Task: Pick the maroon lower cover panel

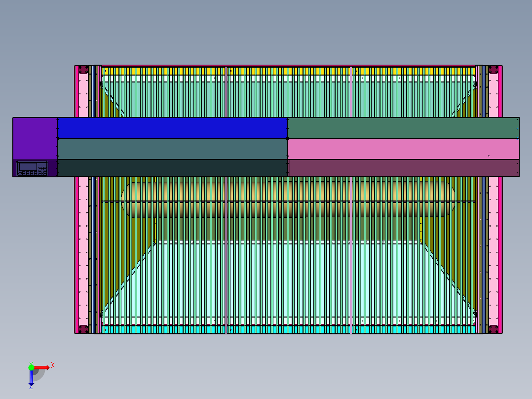Action: click(x=403, y=168)
